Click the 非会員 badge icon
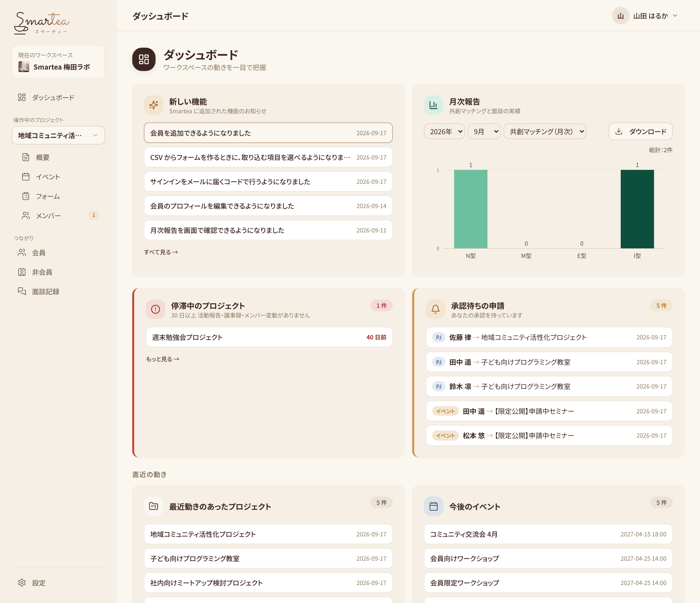700x603 pixels. click(22, 272)
